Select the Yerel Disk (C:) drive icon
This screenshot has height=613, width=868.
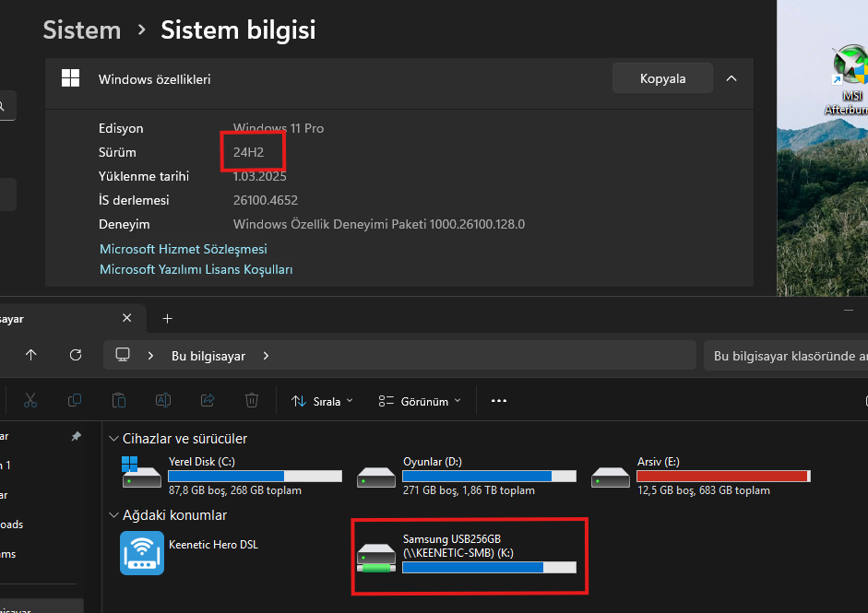[140, 473]
